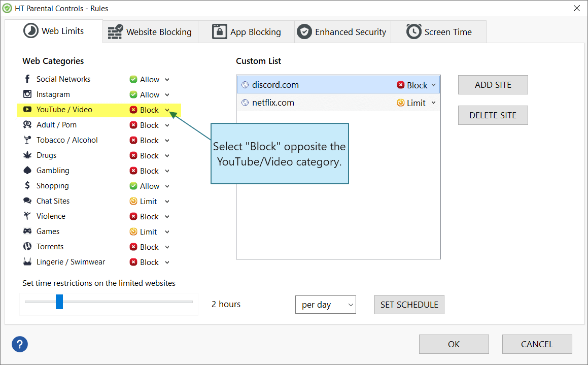588x365 pixels.
Task: Click the Lingerie / Swimwear icon
Action: coord(27,261)
